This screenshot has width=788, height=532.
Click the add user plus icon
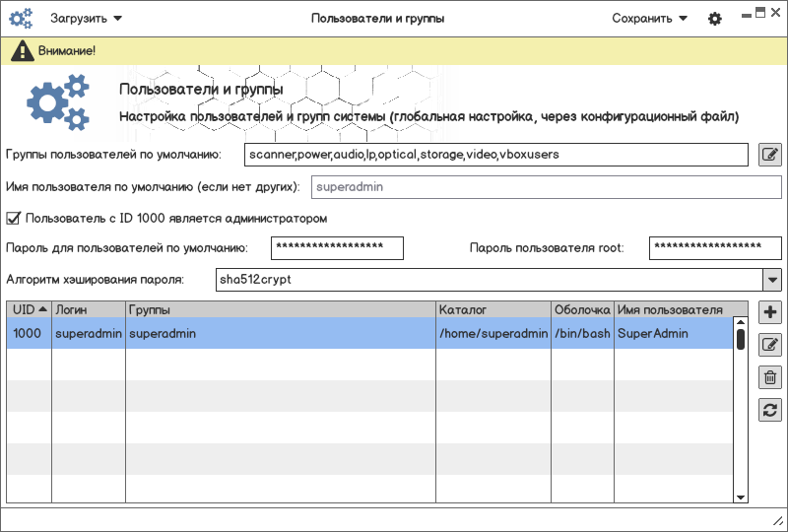(770, 313)
